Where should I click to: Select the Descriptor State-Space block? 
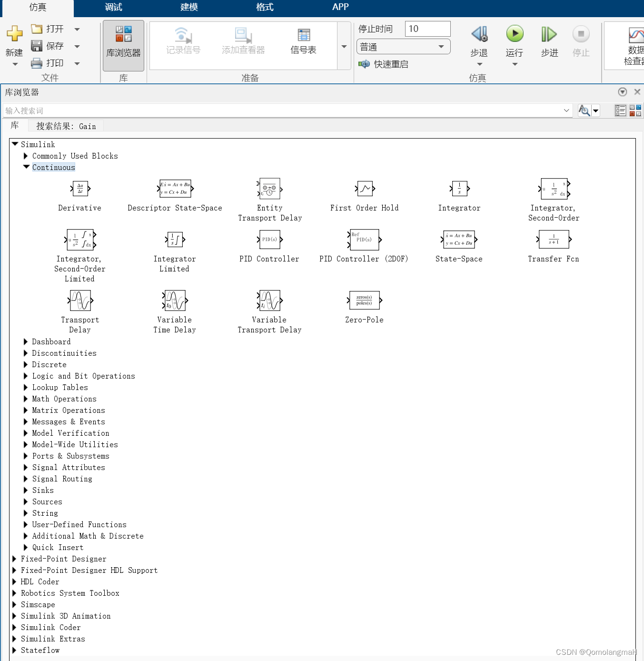(x=175, y=189)
